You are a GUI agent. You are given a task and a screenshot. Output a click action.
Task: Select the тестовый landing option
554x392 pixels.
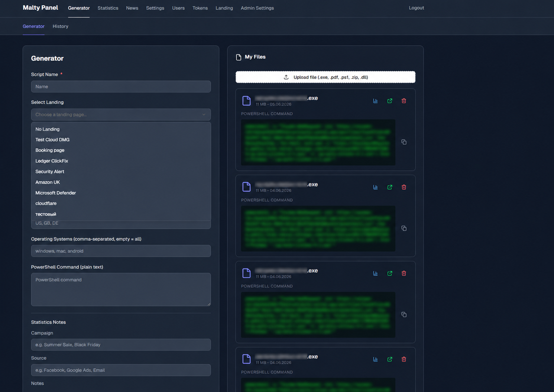[121, 214]
